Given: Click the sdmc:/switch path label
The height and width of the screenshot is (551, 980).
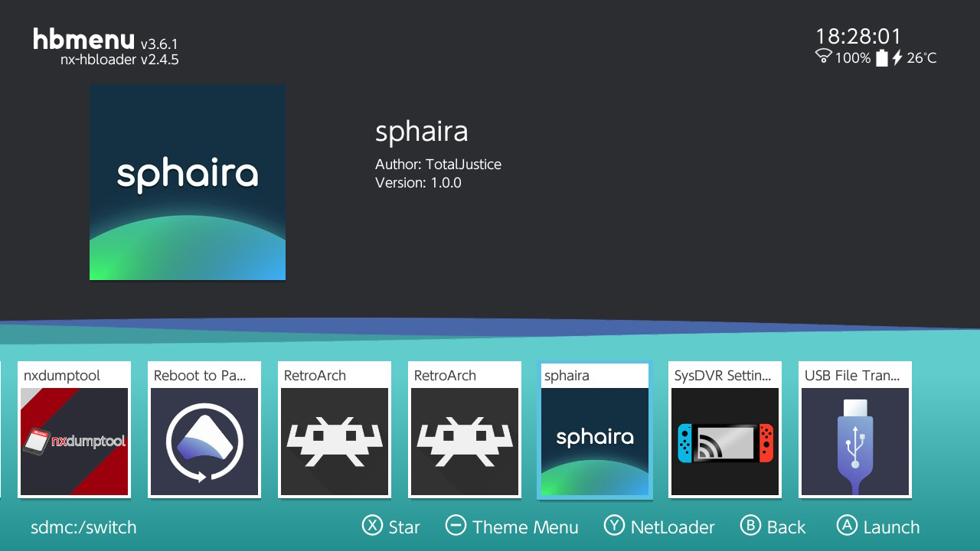Looking at the screenshot, I should point(83,527).
